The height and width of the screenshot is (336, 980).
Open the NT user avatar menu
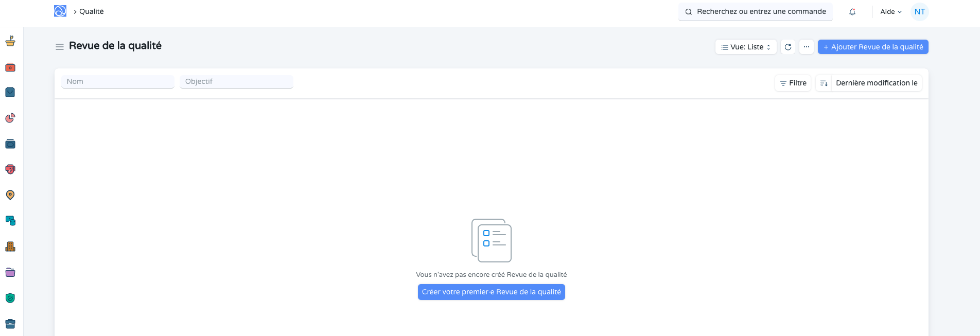(919, 12)
